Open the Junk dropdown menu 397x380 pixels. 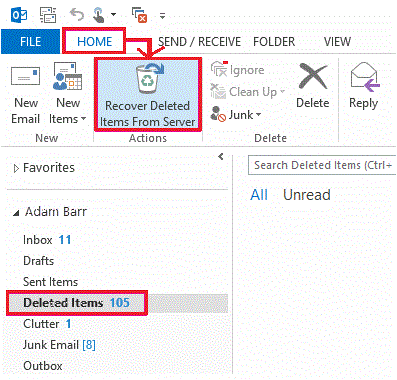coord(236,115)
